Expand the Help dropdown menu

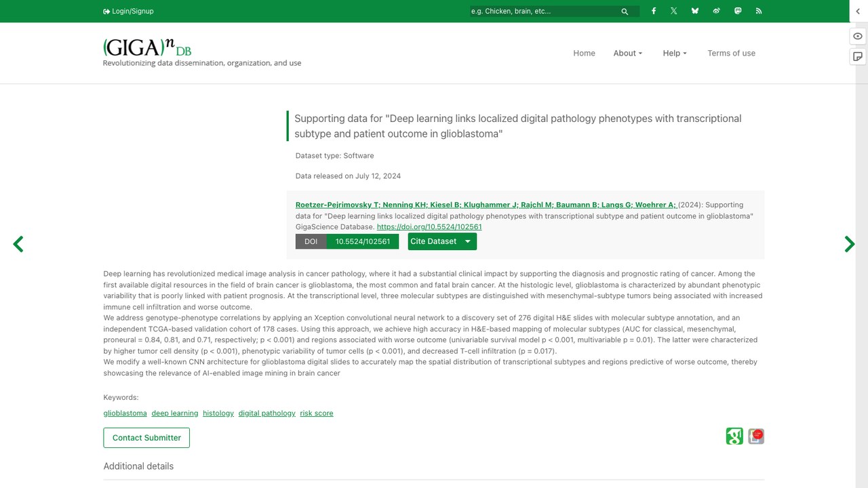pyautogui.click(x=675, y=53)
